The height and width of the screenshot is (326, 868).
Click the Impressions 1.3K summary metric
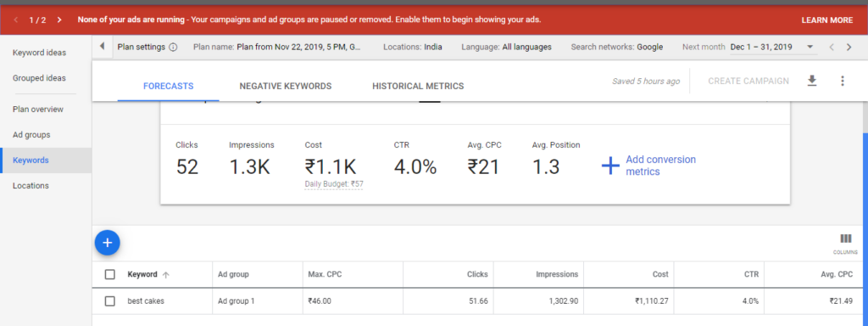251,160
